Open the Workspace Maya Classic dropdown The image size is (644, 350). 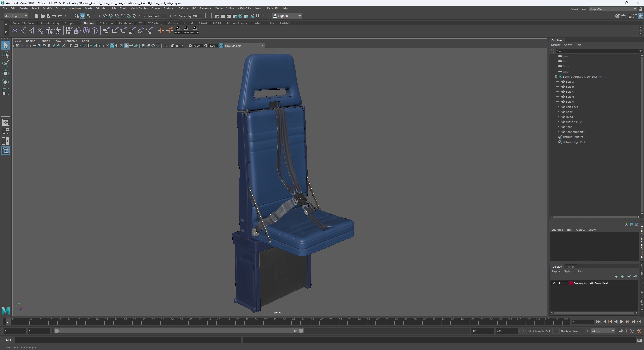pyautogui.click(x=613, y=9)
